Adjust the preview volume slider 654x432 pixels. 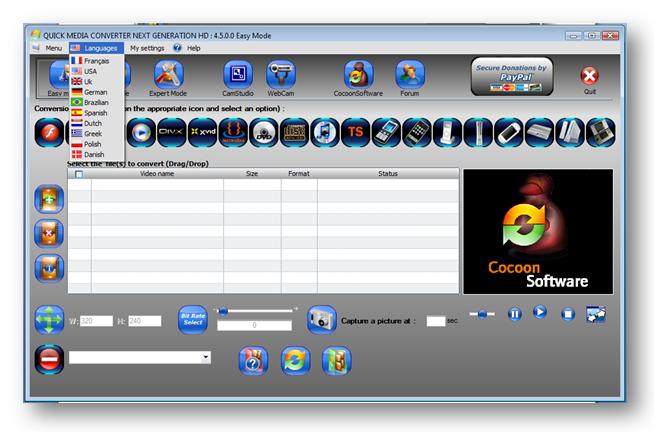click(x=482, y=314)
